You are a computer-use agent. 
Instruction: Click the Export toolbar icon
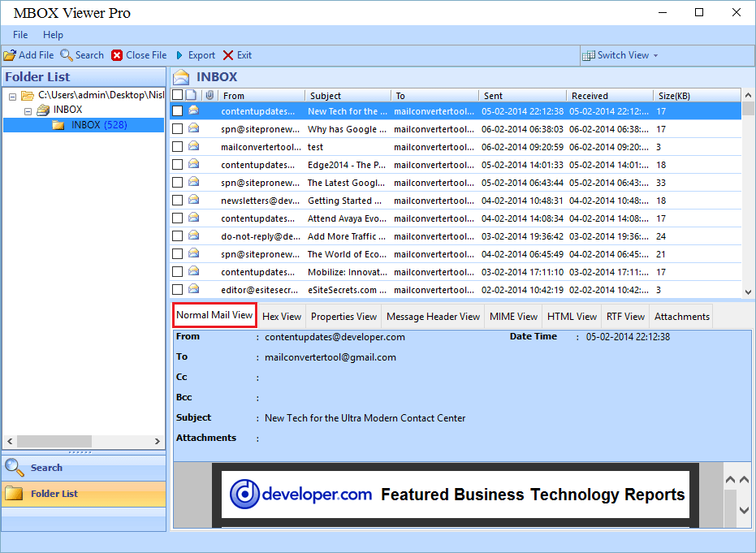tap(179, 55)
